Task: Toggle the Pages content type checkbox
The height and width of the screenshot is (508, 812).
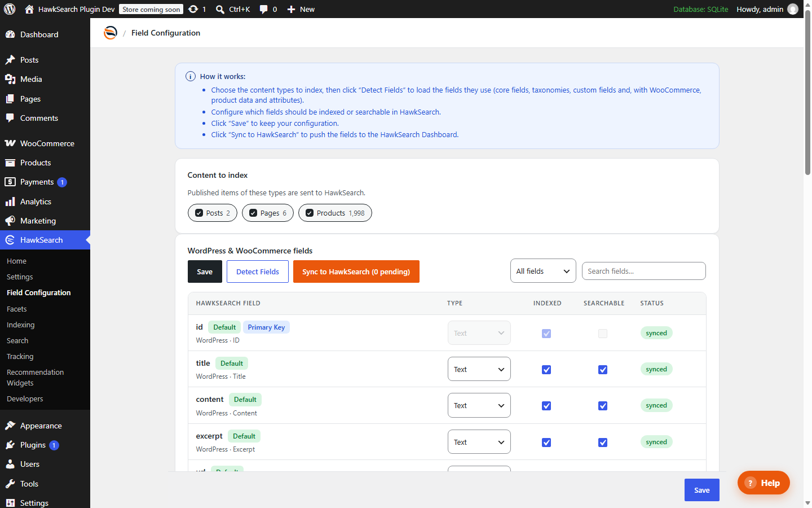Action: click(x=253, y=213)
